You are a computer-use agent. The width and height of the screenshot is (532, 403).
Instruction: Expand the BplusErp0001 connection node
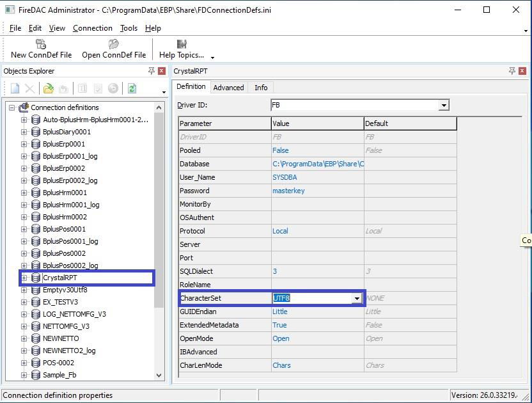pos(24,144)
